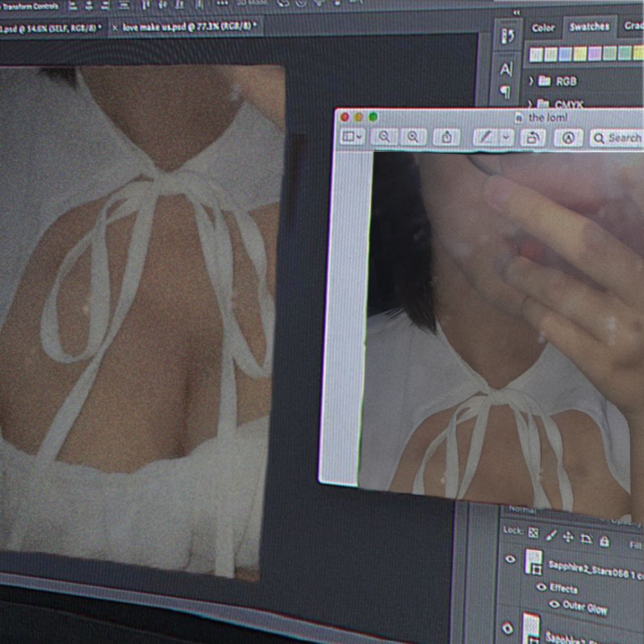
Task: Open the History panel icon
Action: 507,36
